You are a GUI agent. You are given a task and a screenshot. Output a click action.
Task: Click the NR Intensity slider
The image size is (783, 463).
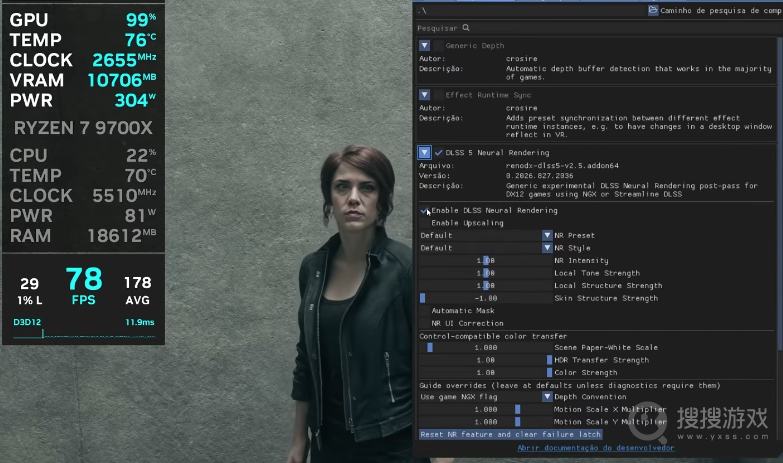pos(485,260)
